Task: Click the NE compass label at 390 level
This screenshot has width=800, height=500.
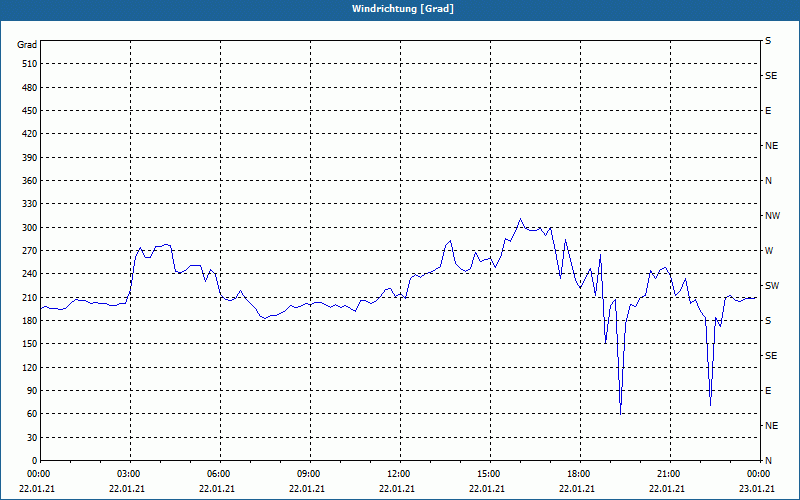Action: [x=771, y=146]
